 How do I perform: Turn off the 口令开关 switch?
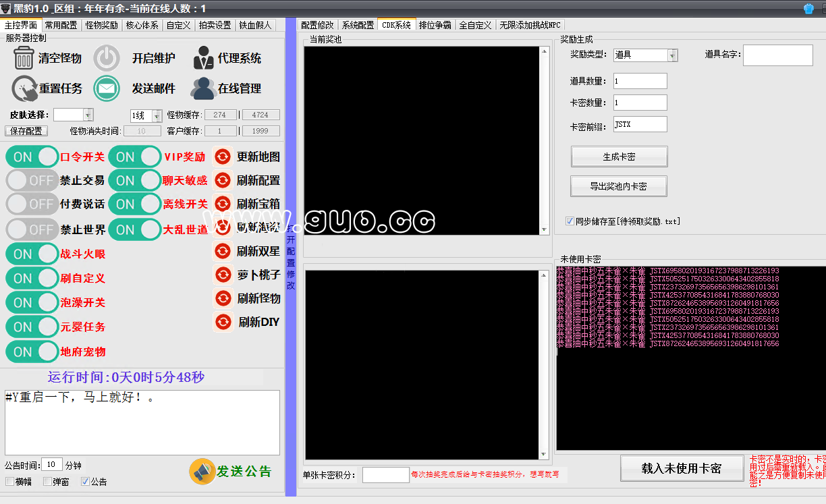click(32, 157)
